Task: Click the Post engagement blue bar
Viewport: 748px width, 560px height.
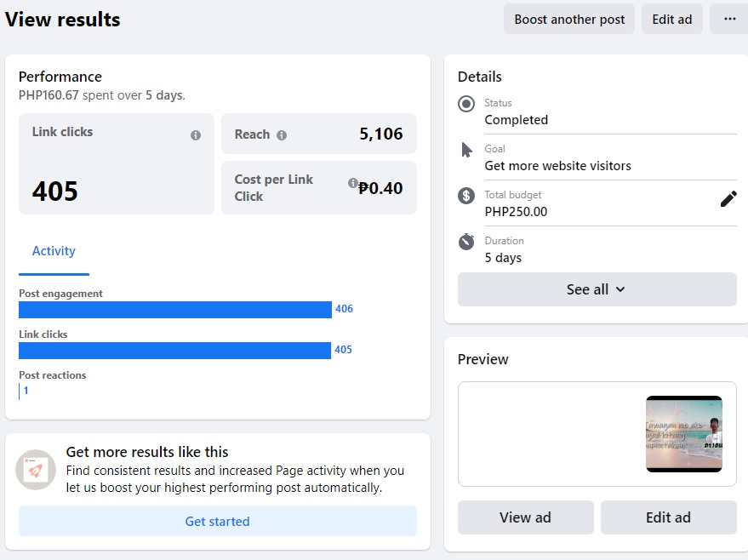Action: pyautogui.click(x=175, y=310)
